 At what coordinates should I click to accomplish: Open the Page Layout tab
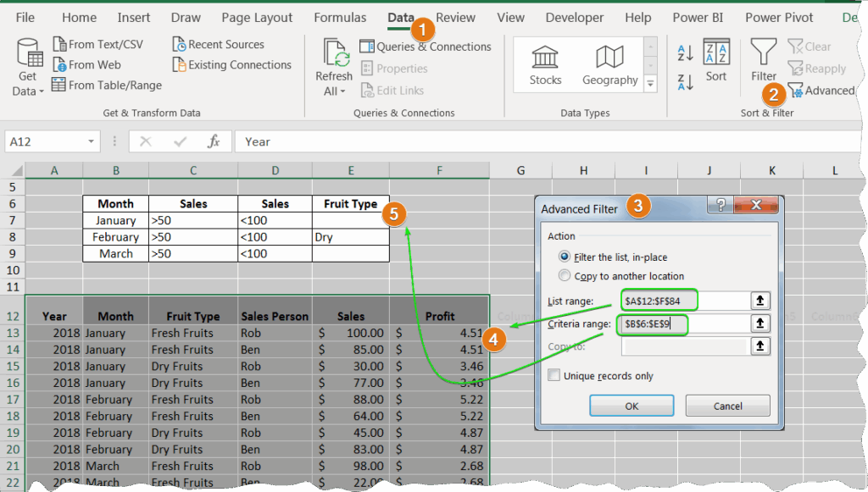pos(257,18)
